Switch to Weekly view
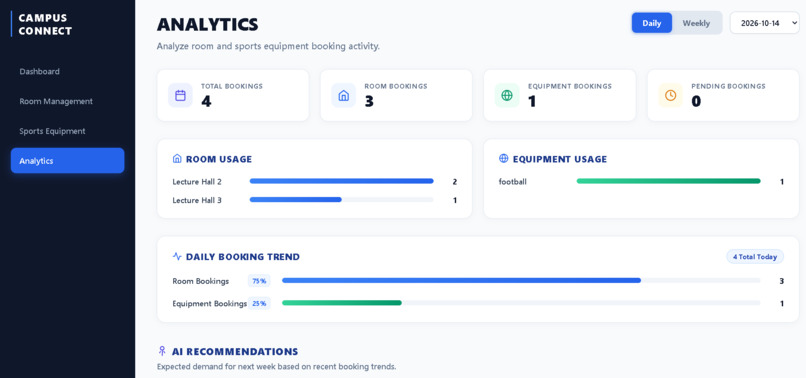This screenshot has height=378, width=806. click(x=696, y=23)
